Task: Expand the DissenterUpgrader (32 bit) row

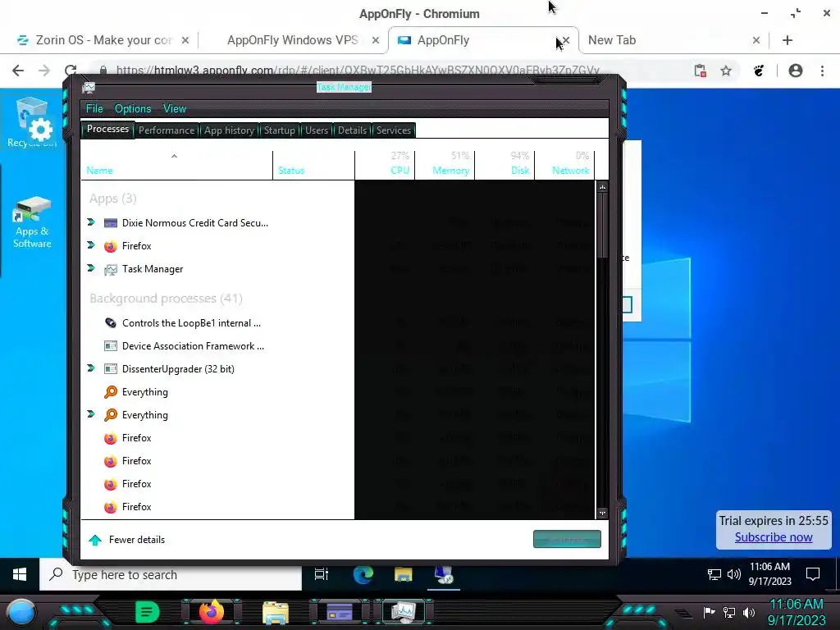Action: [91, 368]
